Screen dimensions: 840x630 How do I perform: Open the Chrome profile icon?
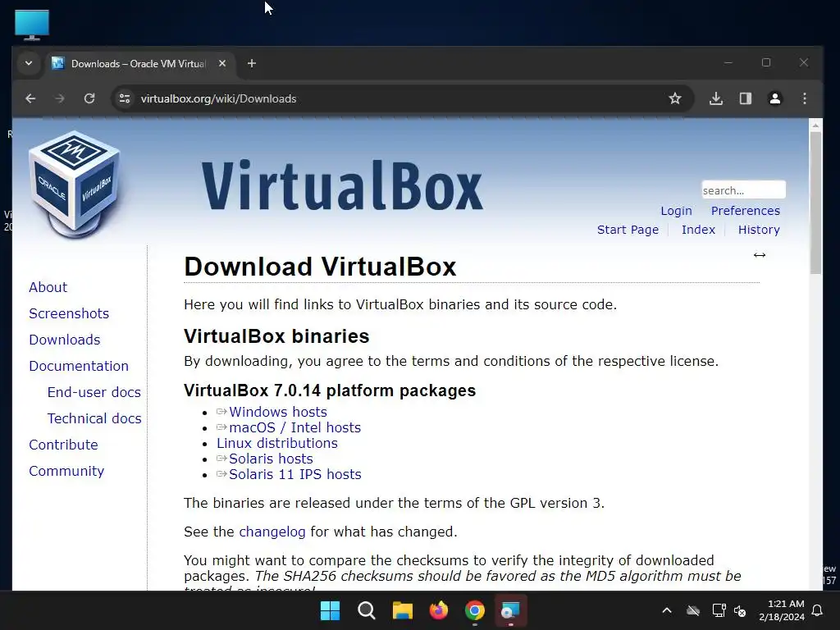(774, 98)
